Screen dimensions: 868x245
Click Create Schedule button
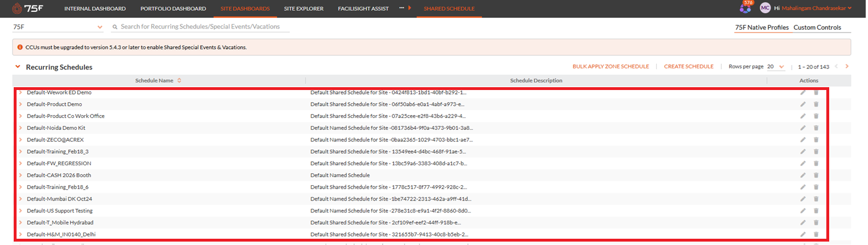[689, 67]
